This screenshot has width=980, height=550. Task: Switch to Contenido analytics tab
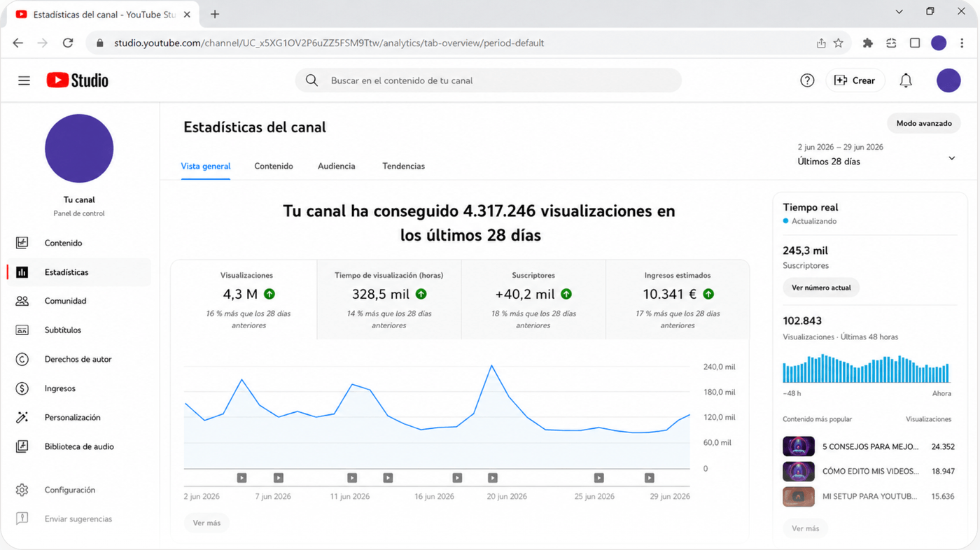(x=274, y=167)
